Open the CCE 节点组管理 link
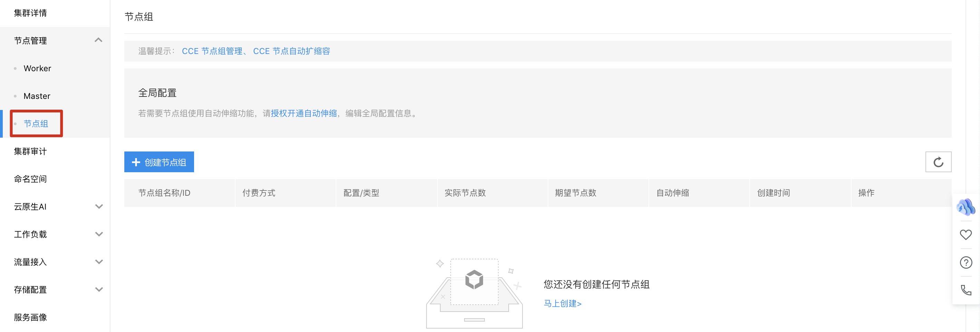Image resolution: width=980 pixels, height=332 pixels. click(x=212, y=51)
